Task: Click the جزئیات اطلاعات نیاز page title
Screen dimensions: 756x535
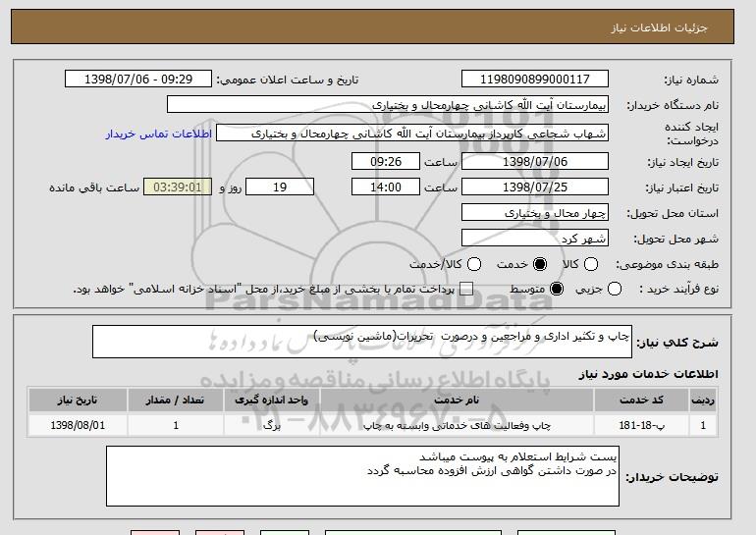Action: point(659,27)
